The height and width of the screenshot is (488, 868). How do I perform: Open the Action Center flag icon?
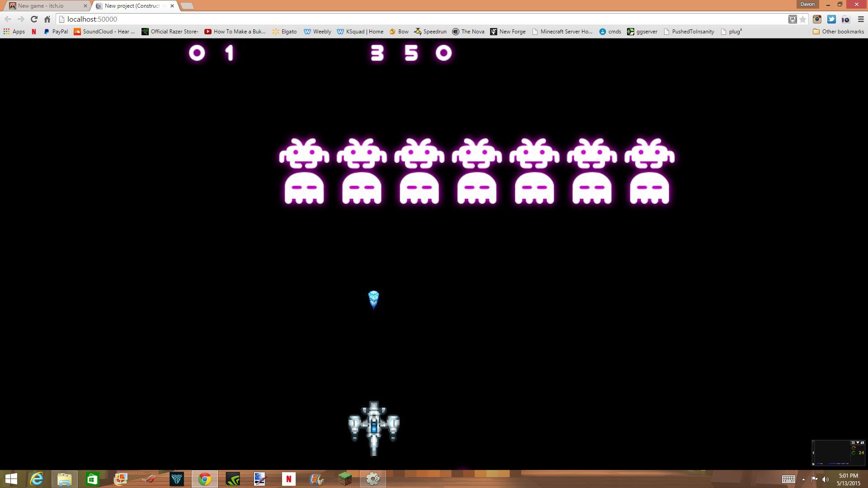pyautogui.click(x=814, y=479)
